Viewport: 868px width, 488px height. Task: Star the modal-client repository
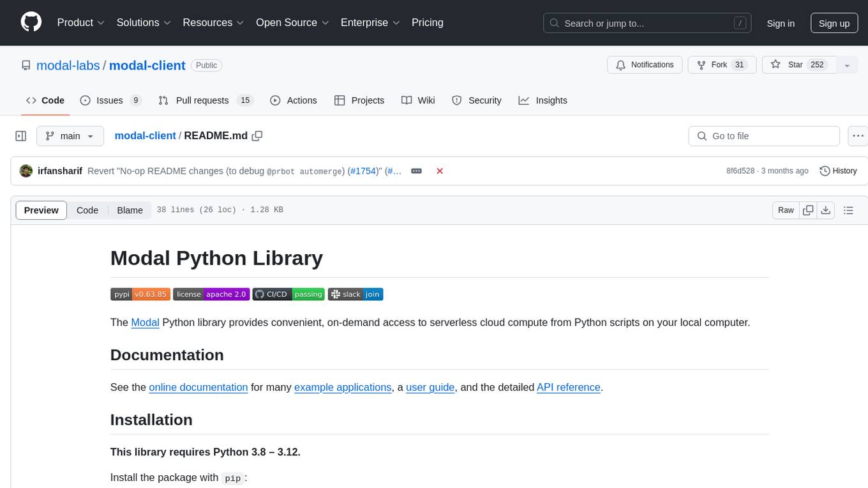tap(799, 65)
